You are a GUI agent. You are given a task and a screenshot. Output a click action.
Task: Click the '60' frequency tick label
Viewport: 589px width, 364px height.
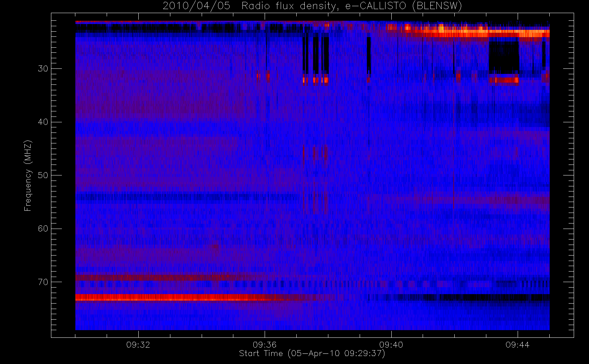coord(43,229)
